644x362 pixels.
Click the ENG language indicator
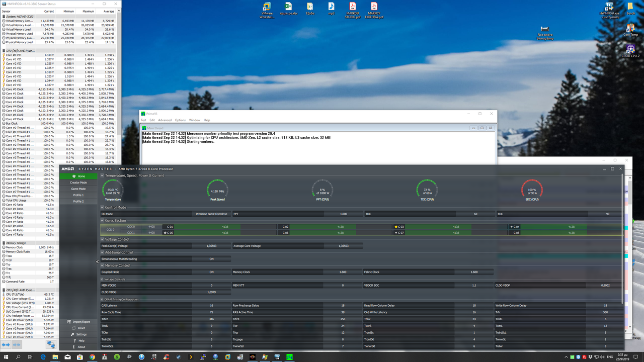coord(609,357)
